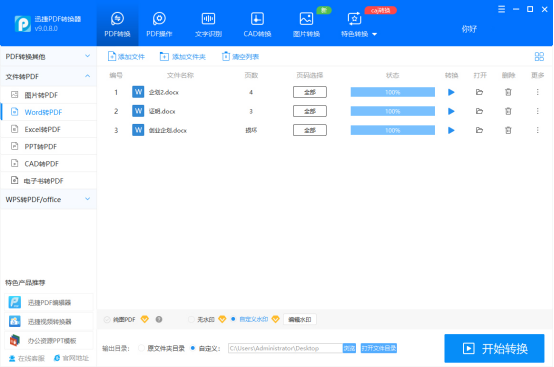Click the 编辑水印 button
The image size is (554, 367).
pyautogui.click(x=300, y=320)
